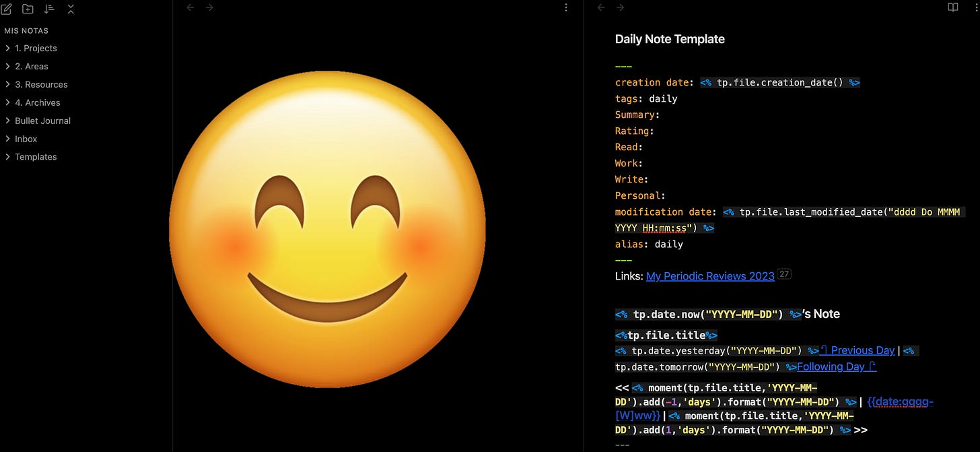Go back in the Daily Note Template pane
The width and height of the screenshot is (980, 452).
[x=601, y=7]
